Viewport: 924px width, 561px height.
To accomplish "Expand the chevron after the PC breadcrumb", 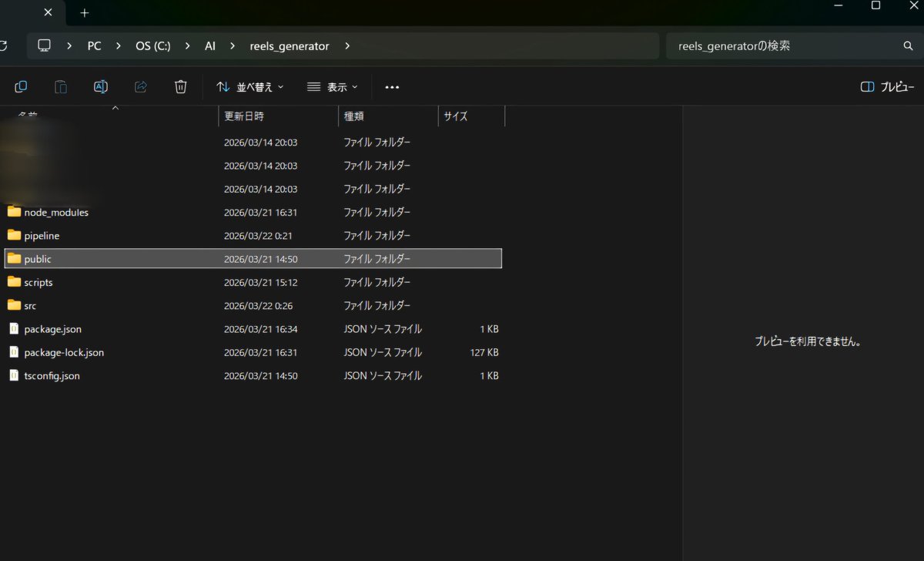I will click(119, 46).
